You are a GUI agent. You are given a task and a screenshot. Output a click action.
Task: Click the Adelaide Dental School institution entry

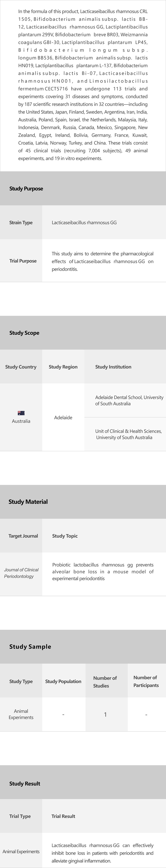pos(129,401)
